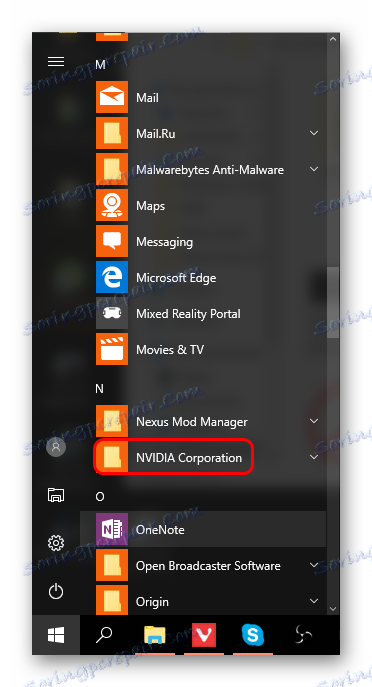Expand the NVIDIA Corporation chevron

314,457
